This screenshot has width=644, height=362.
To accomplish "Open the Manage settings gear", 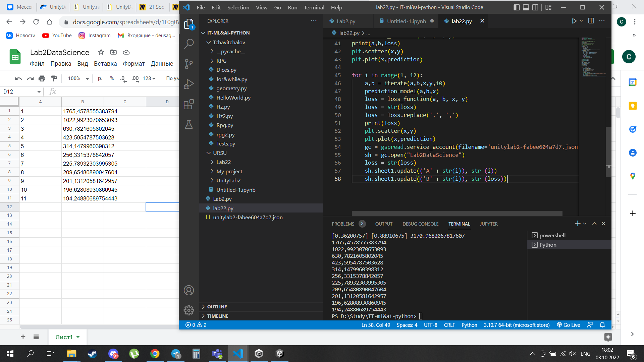I will coord(189,310).
